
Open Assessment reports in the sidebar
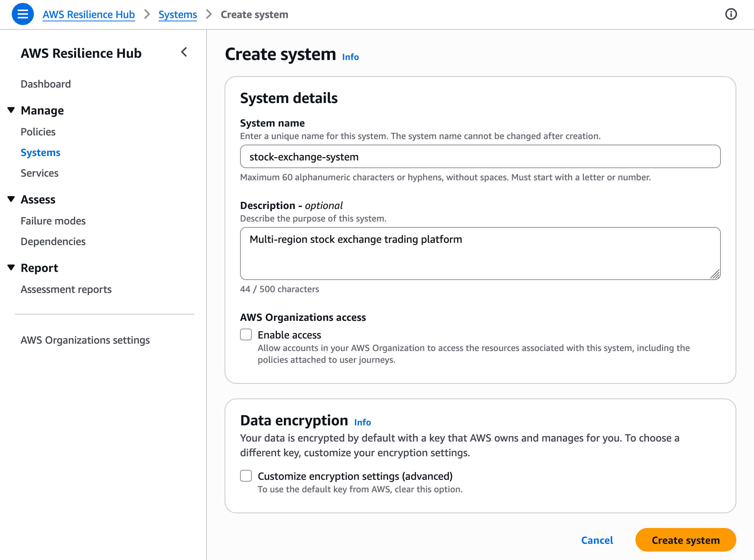tap(66, 289)
